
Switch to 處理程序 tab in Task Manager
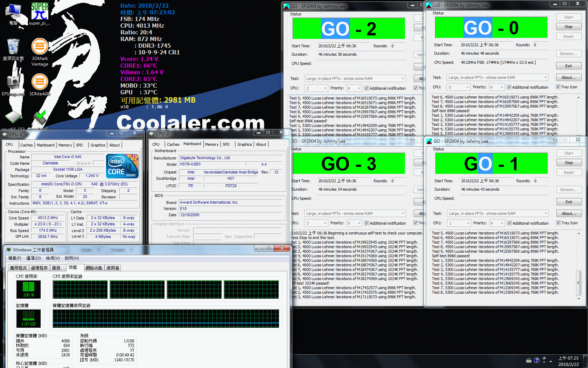tap(40, 268)
